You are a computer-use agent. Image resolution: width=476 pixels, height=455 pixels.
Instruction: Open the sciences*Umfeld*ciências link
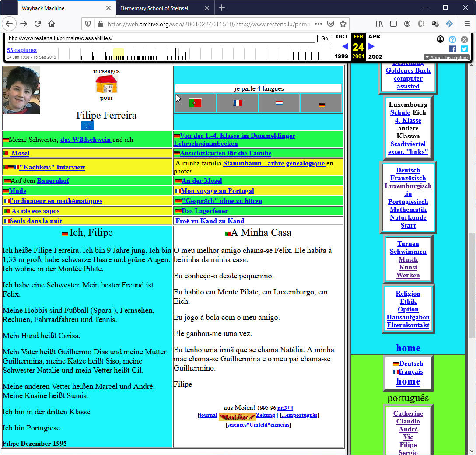pyautogui.click(x=258, y=425)
